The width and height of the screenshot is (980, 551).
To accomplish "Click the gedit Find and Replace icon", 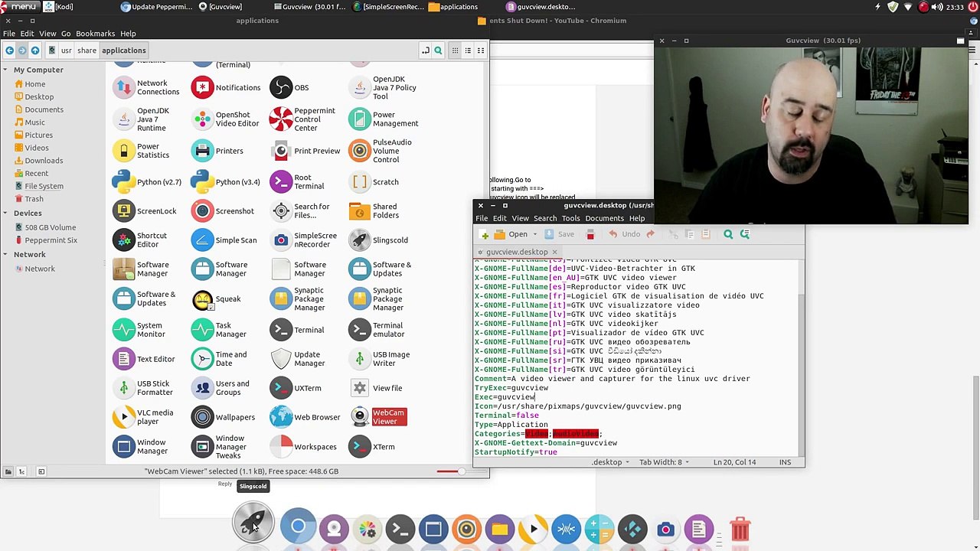I will coord(744,234).
